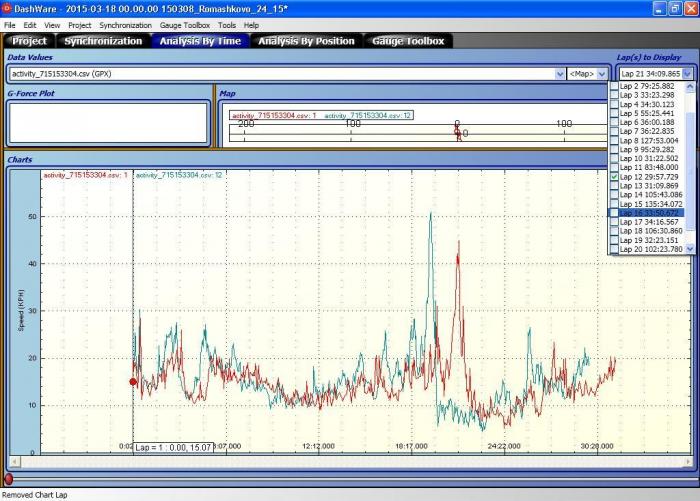Check the Lap 7 36:22.835 checkbox
Image resolution: width=700 pixels, height=501 pixels.
[x=614, y=131]
